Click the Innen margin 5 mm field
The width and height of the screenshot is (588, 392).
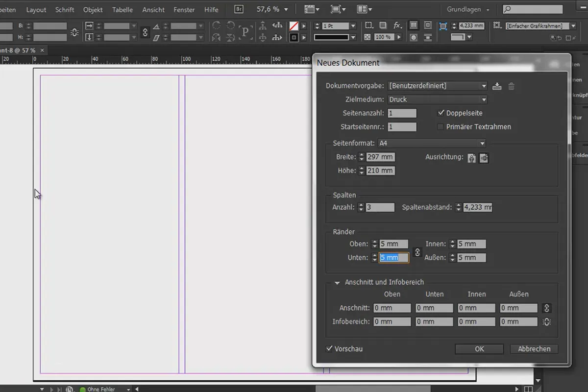[471, 244]
